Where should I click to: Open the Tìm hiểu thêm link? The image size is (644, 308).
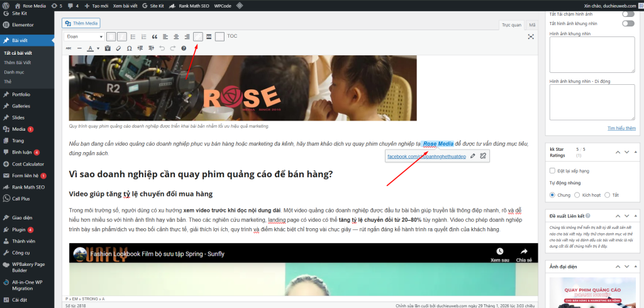(621, 128)
